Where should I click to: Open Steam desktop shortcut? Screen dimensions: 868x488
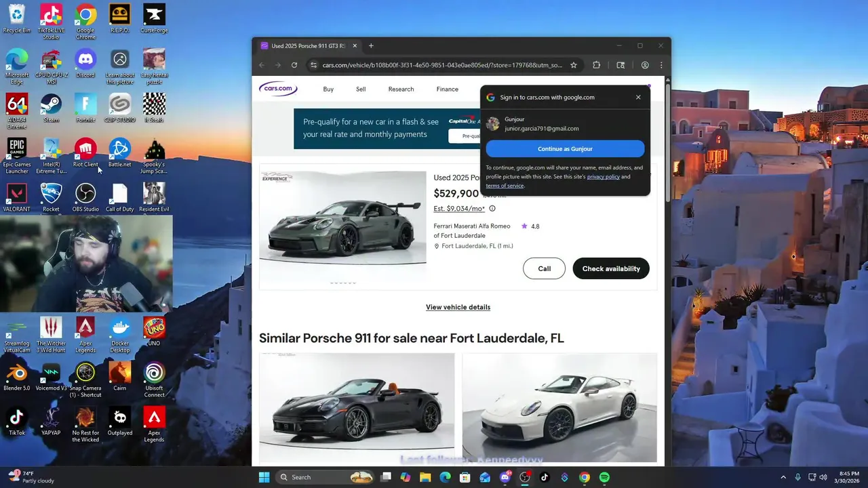pos(51,108)
